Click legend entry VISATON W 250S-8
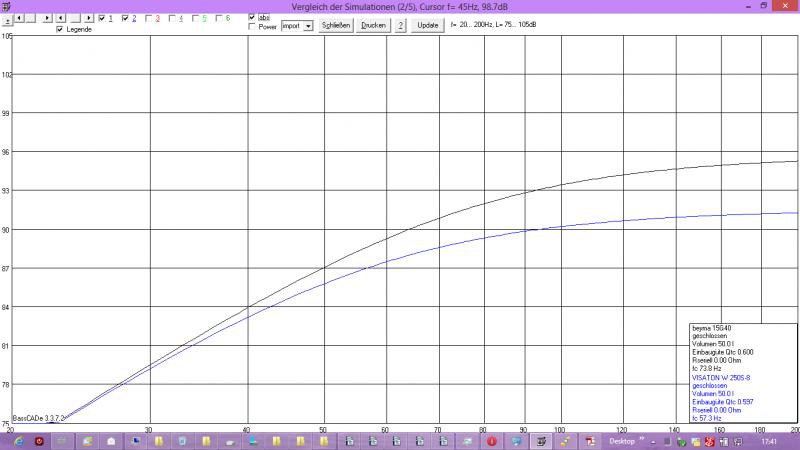800x450 pixels. 721,378
